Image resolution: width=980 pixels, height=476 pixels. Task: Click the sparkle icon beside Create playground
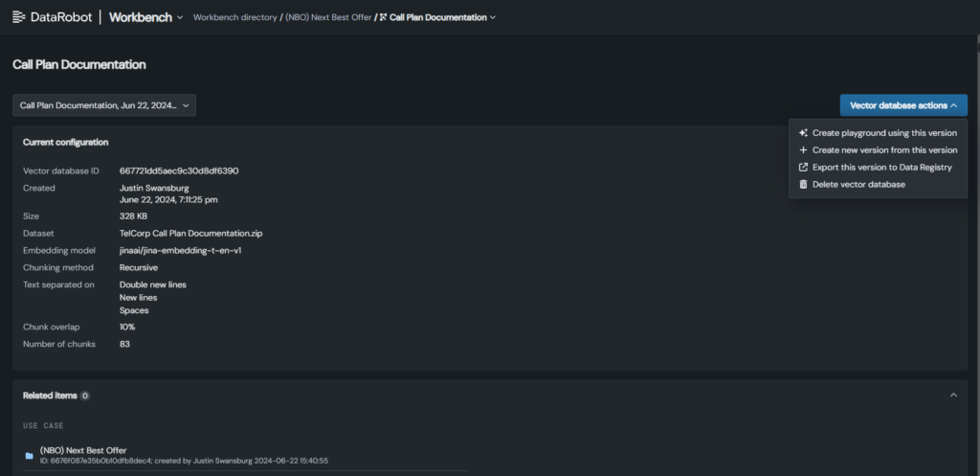(x=803, y=132)
